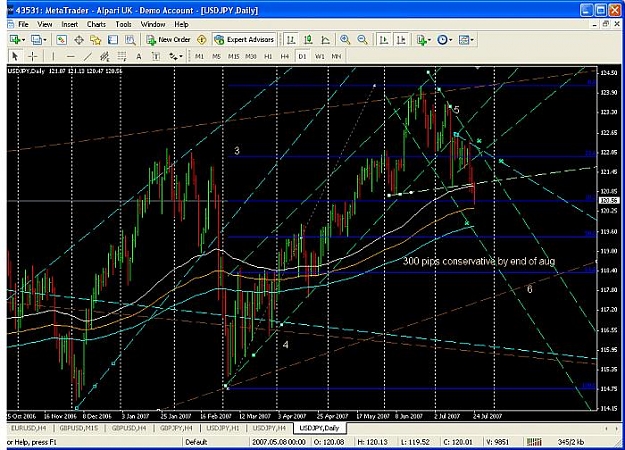Screen dimensions: 625x450
Task: Select the Text 'A' tool
Action: (x=139, y=56)
